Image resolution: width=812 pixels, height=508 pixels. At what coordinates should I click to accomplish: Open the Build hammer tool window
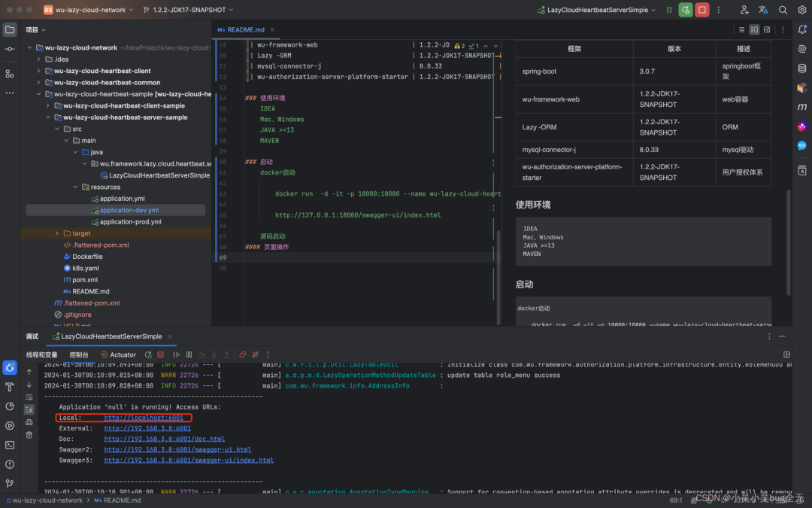pyautogui.click(x=9, y=387)
